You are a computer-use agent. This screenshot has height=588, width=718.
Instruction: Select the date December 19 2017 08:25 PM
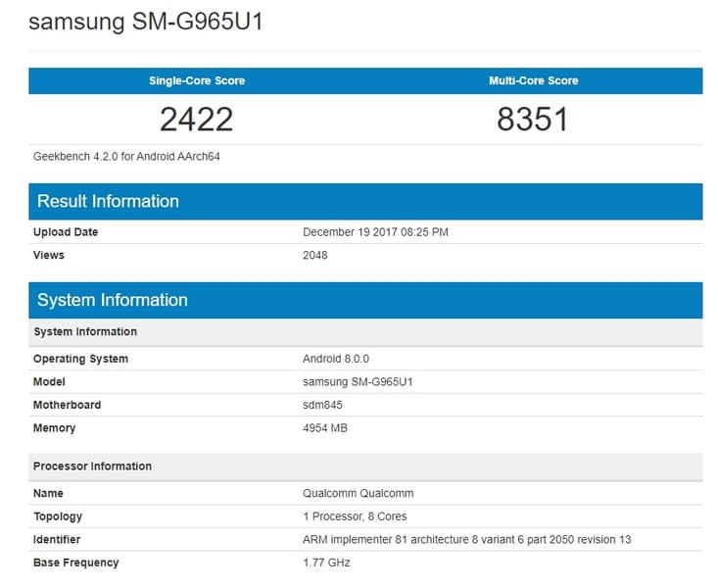tap(375, 232)
